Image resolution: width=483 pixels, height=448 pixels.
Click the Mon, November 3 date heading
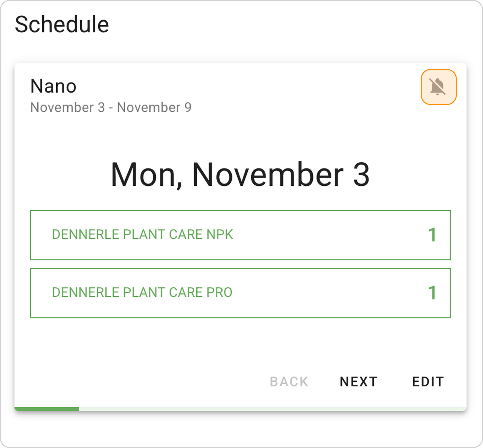tap(240, 174)
